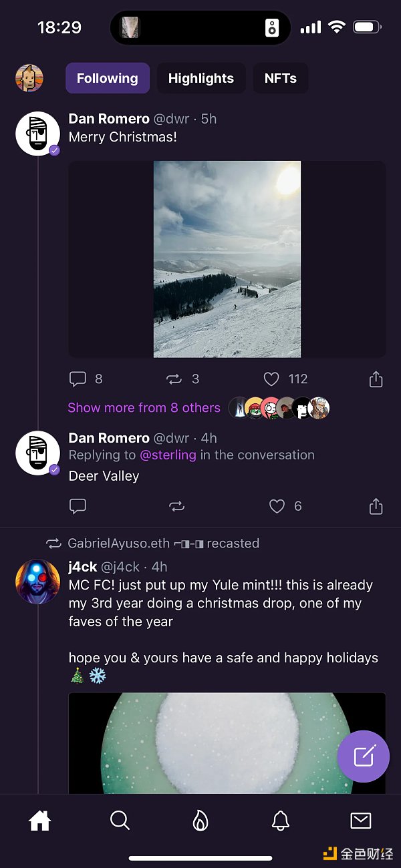This screenshot has width=401, height=868.
Task: Open the snowy mountain photo
Action: 227,259
